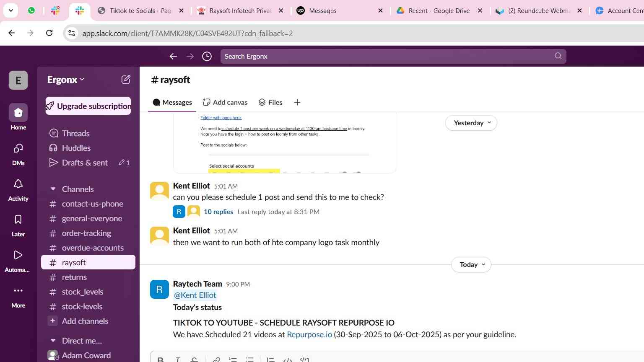Viewport: 644px width, 362px height.
Task: Select raysoft channel in sidebar
Action: point(88,262)
